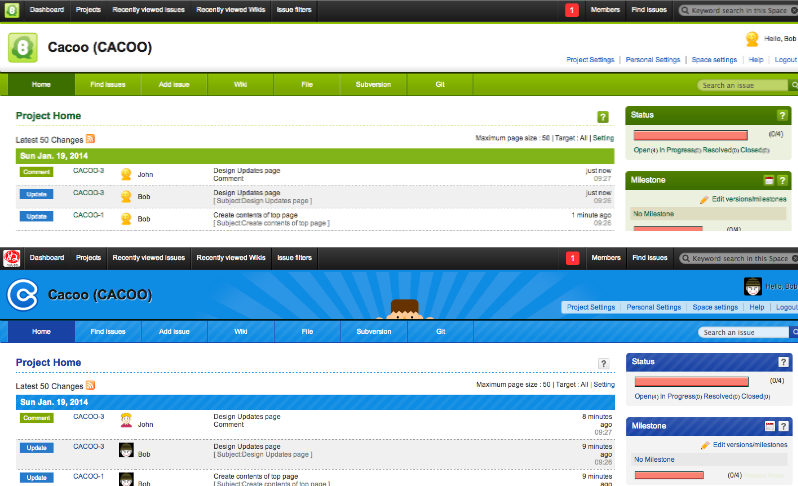Select Add issue tab in green navbar
Viewport: 798px width, 486px height.
[174, 84]
